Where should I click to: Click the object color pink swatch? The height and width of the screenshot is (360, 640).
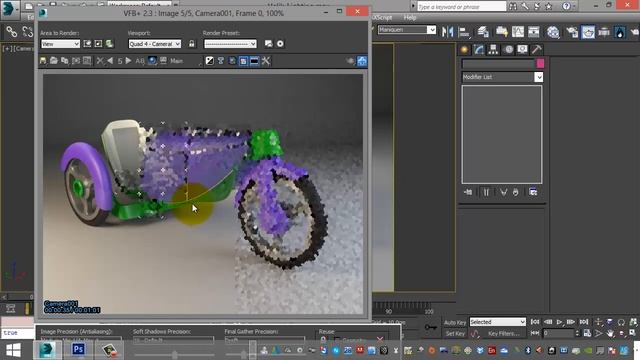(540, 63)
